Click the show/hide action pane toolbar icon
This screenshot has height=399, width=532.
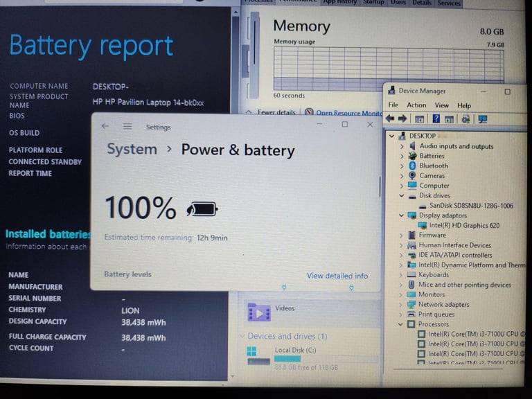tap(449, 119)
